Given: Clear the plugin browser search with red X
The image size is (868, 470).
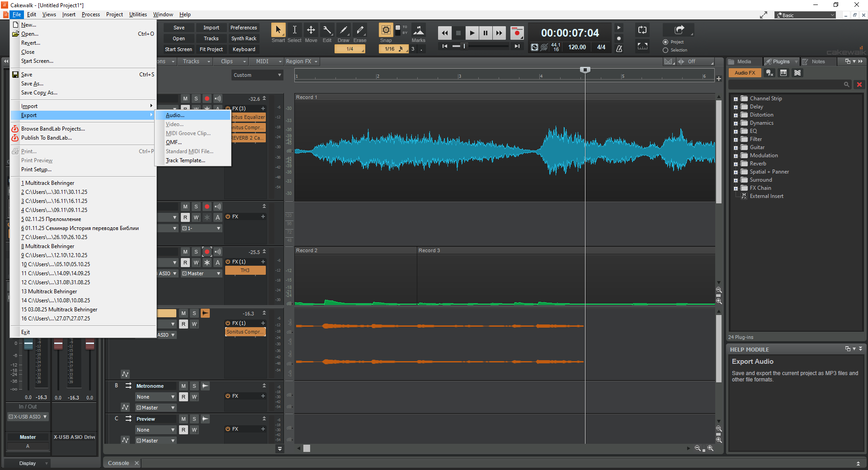Looking at the screenshot, I should pyautogui.click(x=859, y=85).
